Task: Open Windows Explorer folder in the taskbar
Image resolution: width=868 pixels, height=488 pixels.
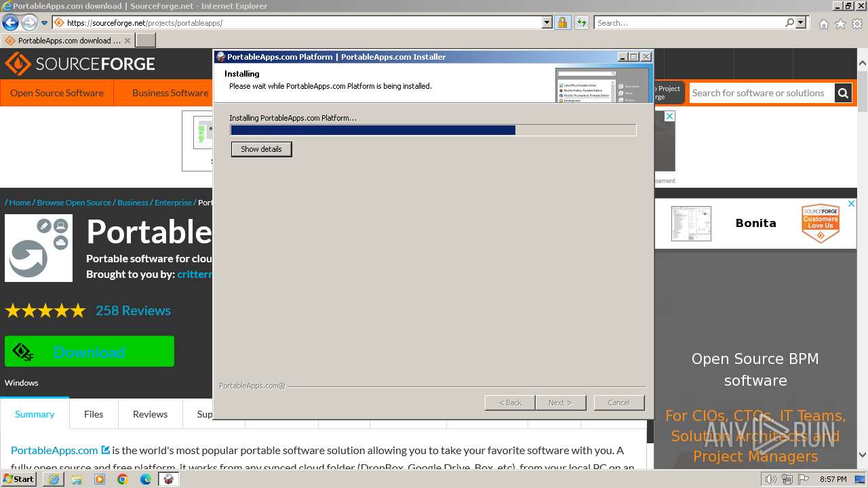Action: (77, 479)
